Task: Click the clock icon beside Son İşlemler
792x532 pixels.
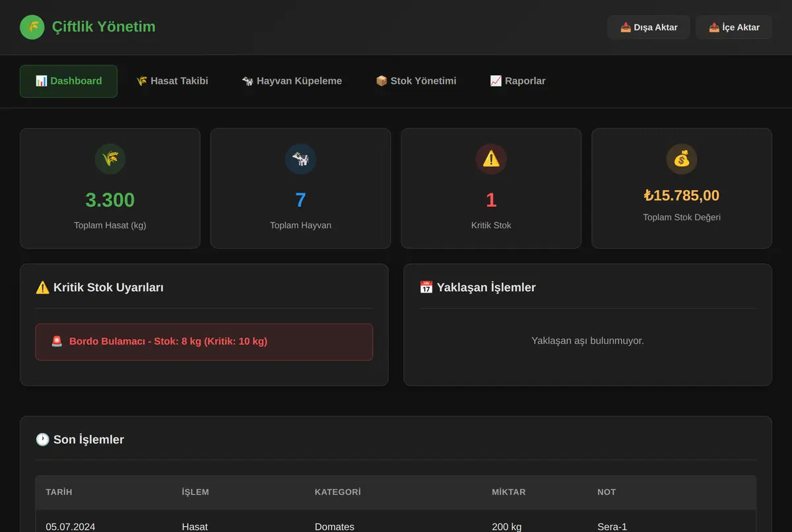Action: point(42,439)
